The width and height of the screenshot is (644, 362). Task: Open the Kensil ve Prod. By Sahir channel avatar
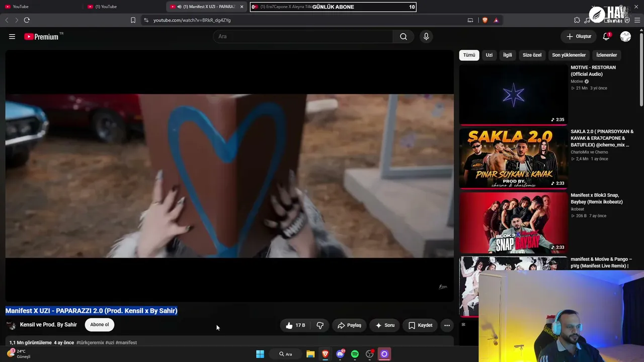(x=11, y=325)
